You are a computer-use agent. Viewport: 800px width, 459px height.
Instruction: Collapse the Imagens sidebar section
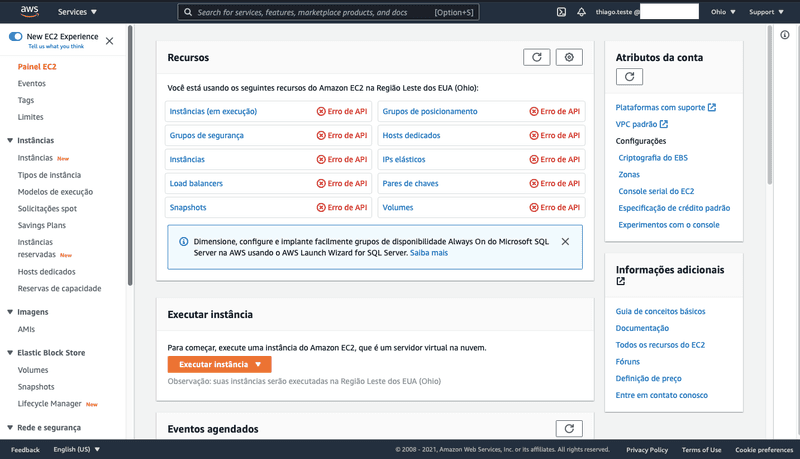[x=10, y=312]
